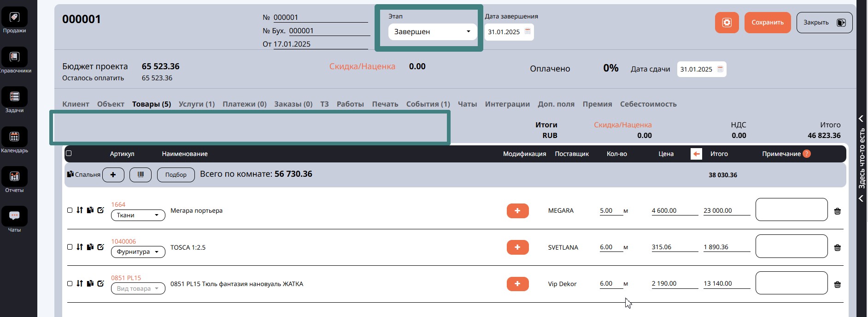Check the Мегара портьера row checkbox
The image size is (868, 317).
coord(70,210)
